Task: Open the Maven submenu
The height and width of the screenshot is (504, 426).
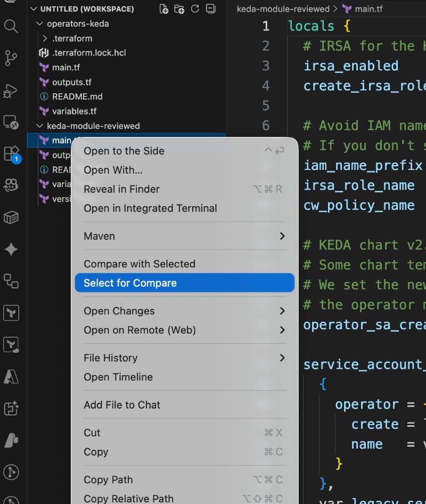Action: tap(184, 236)
